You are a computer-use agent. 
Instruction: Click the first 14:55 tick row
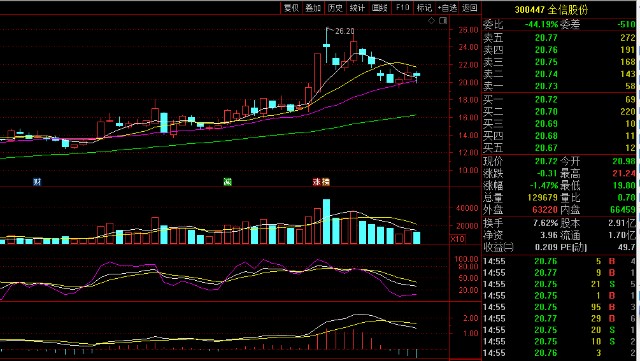559,261
